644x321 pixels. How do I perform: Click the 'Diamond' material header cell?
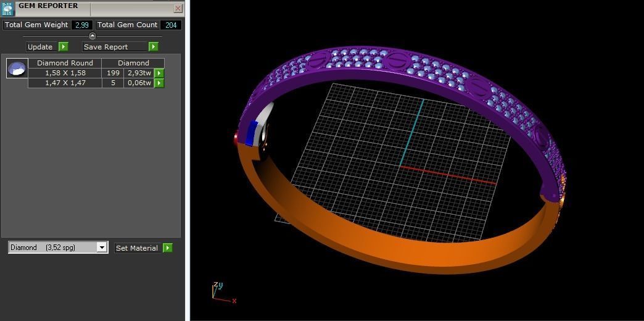[x=133, y=63]
